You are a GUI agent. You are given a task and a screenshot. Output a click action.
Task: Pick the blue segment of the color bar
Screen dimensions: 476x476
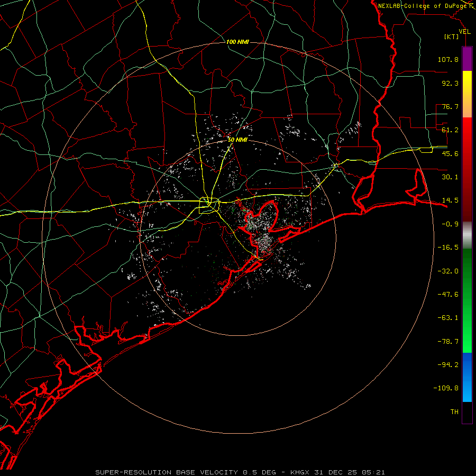click(467, 377)
